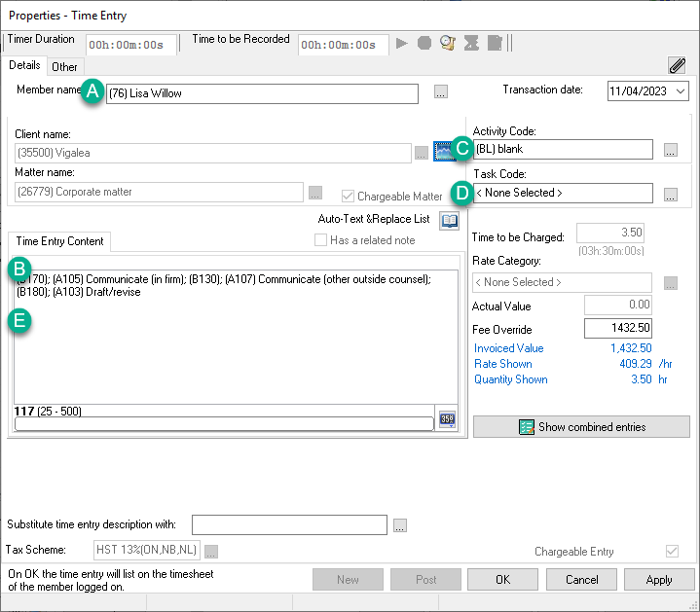Image resolution: width=700 pixels, height=612 pixels.
Task: Click the Apply button
Action: pos(659,580)
